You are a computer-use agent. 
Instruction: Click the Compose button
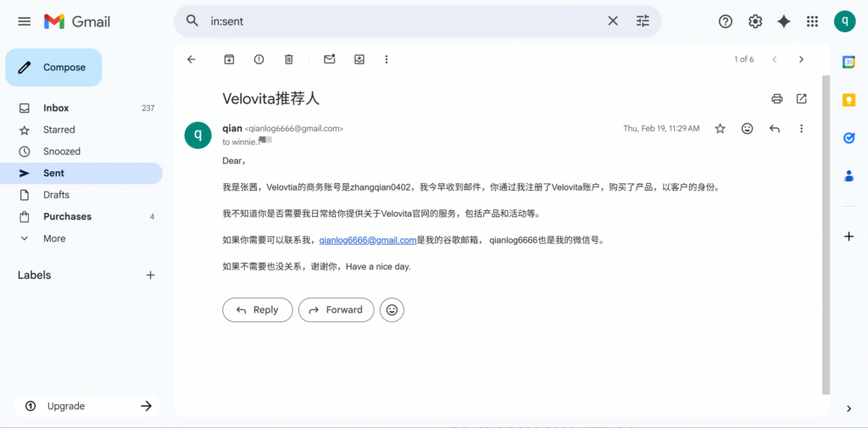click(53, 68)
